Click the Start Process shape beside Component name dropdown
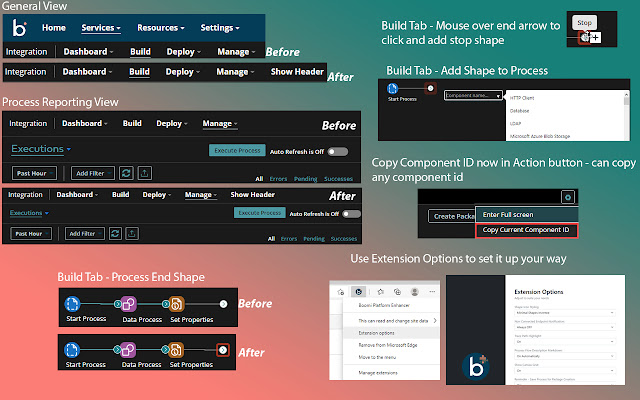The image size is (640, 400). [396, 88]
